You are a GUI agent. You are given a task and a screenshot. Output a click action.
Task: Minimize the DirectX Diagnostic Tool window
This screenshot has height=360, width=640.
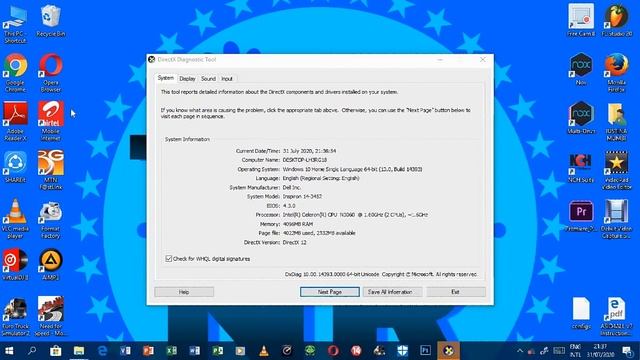440,60
